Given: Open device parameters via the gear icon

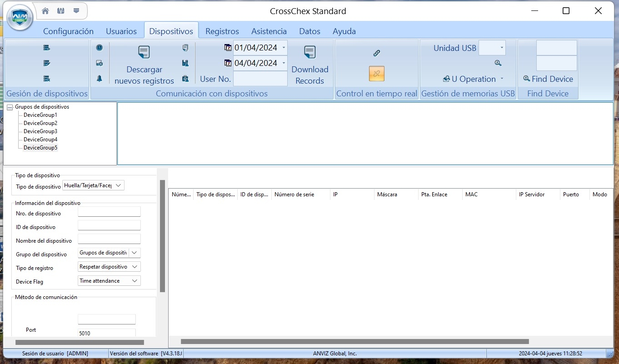Looking at the screenshot, I should (x=99, y=63).
